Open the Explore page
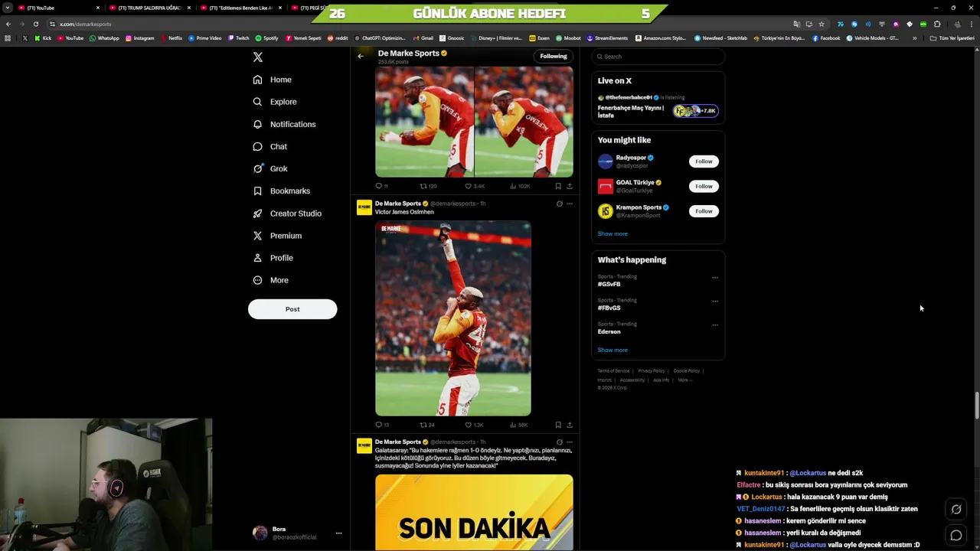This screenshot has width=980, height=551. point(275,102)
